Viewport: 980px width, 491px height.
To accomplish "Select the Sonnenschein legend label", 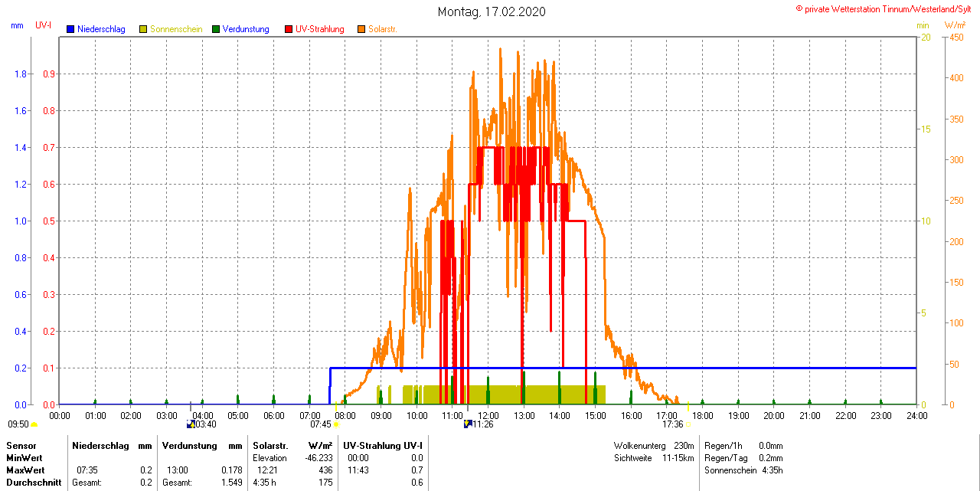I will 176,29.
